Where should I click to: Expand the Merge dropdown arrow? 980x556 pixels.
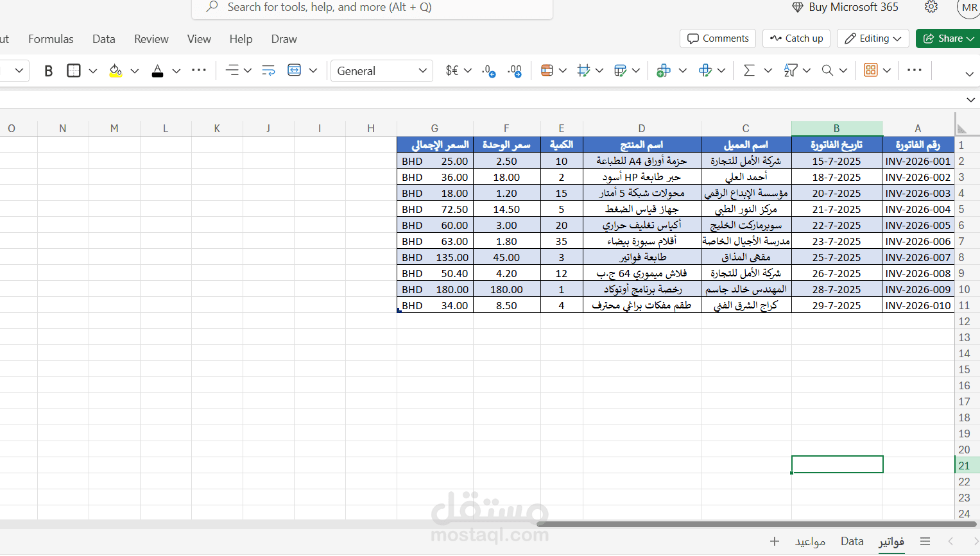(x=313, y=71)
